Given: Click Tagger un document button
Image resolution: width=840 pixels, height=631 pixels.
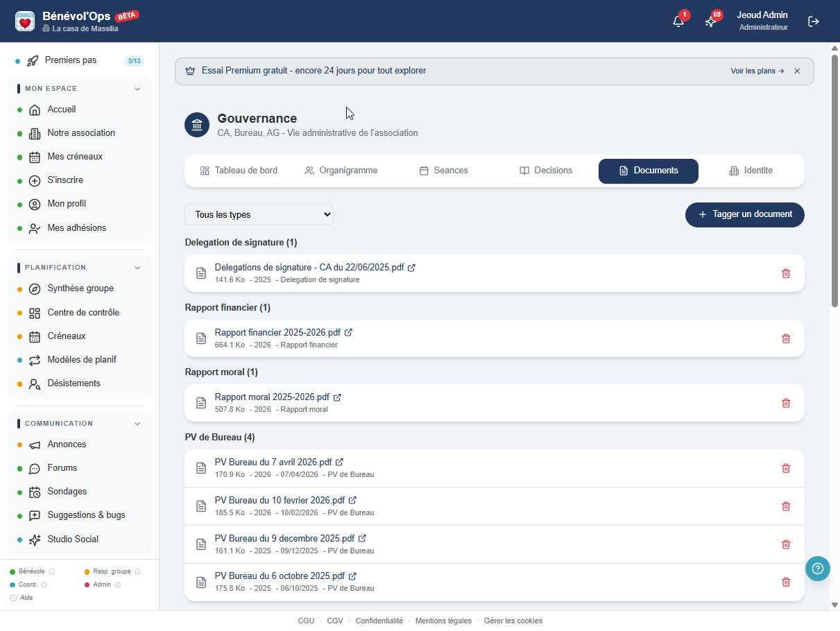Looking at the screenshot, I should click(x=745, y=214).
